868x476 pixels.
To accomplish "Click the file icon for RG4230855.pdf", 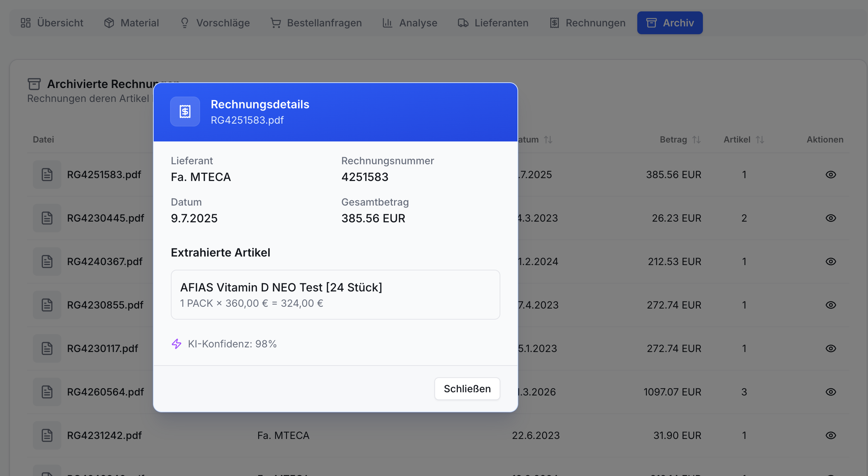I will click(47, 305).
